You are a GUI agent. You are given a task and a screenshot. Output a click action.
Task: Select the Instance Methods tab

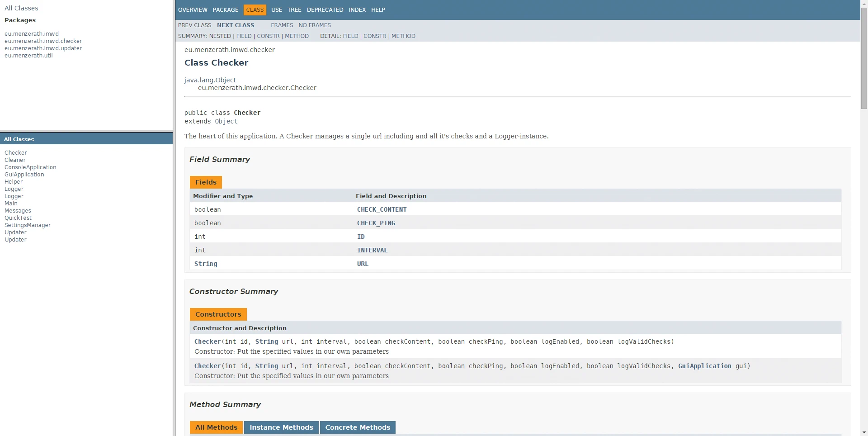[x=281, y=427]
